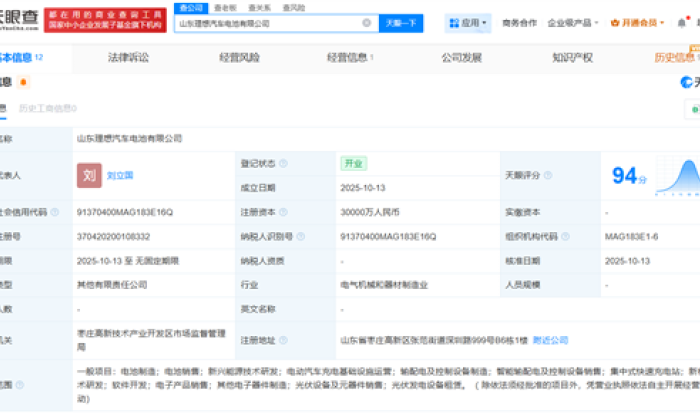Open the 附近公司 link
Screen dimensions: 700x420
click(551, 340)
